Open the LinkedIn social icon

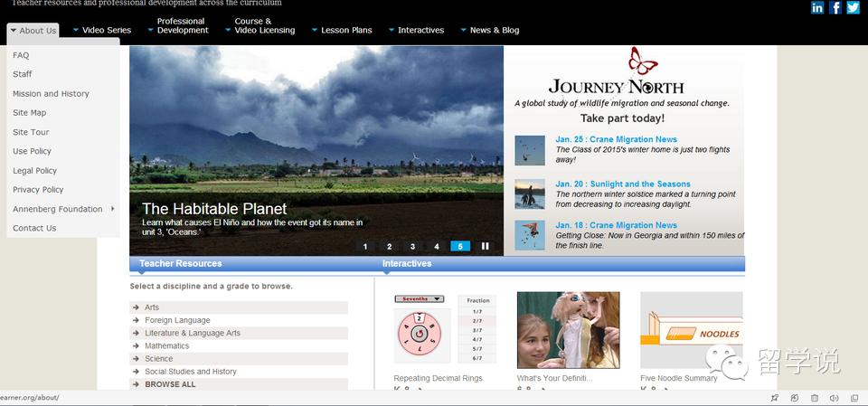pos(817,8)
